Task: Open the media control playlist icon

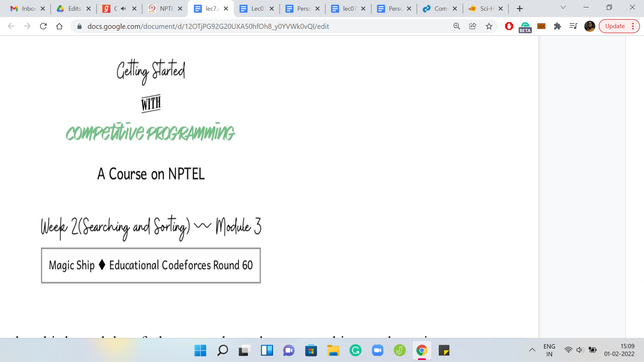Action: coord(573,26)
